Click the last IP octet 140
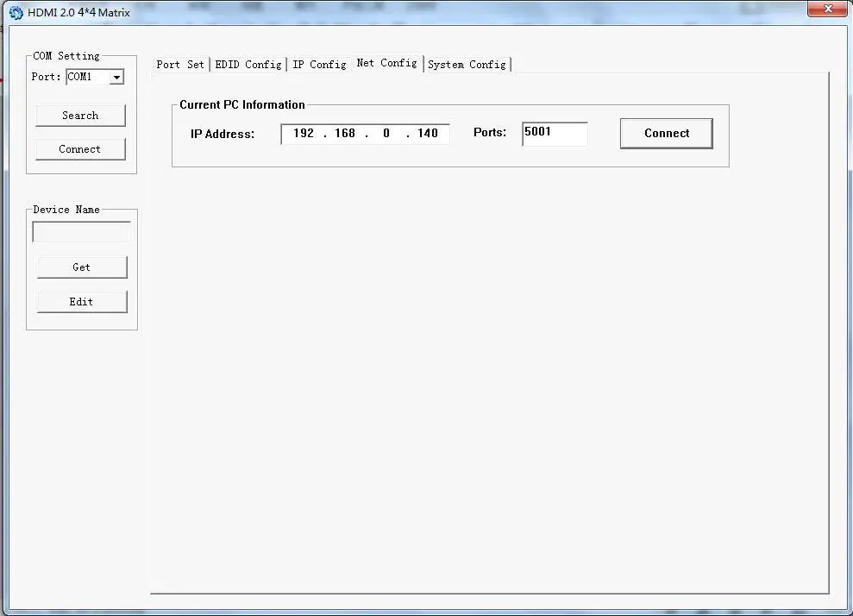 (x=428, y=134)
